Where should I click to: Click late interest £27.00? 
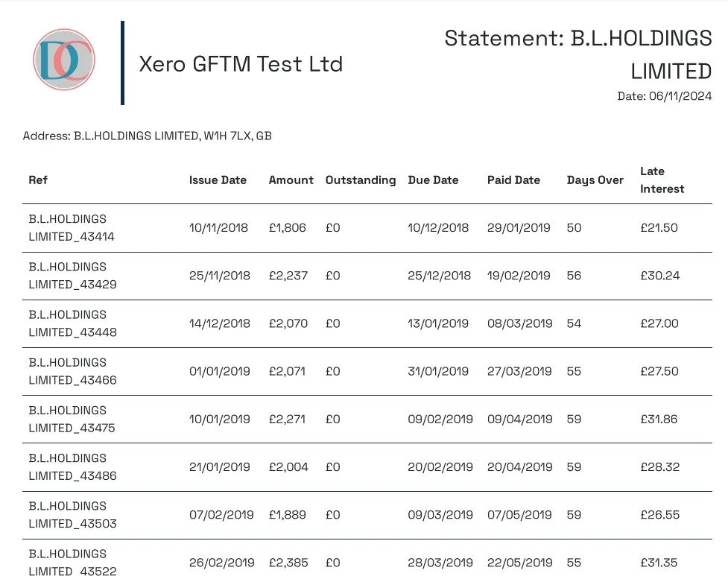click(659, 323)
